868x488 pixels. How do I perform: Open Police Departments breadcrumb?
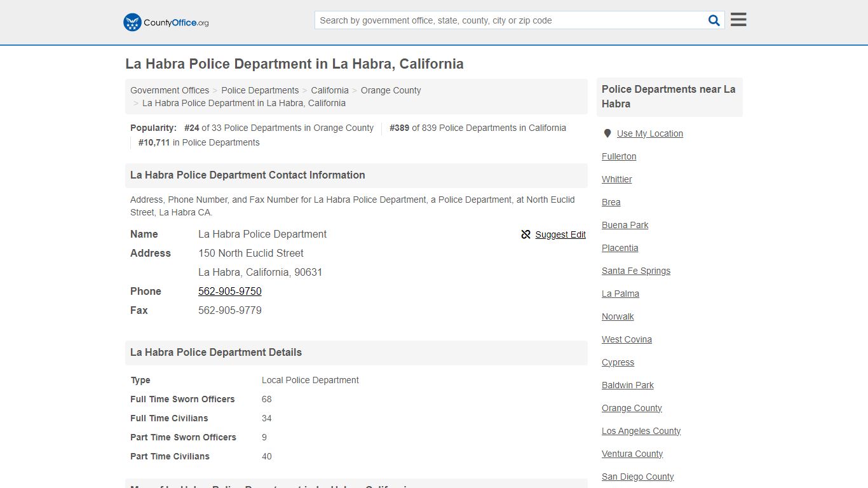point(260,90)
